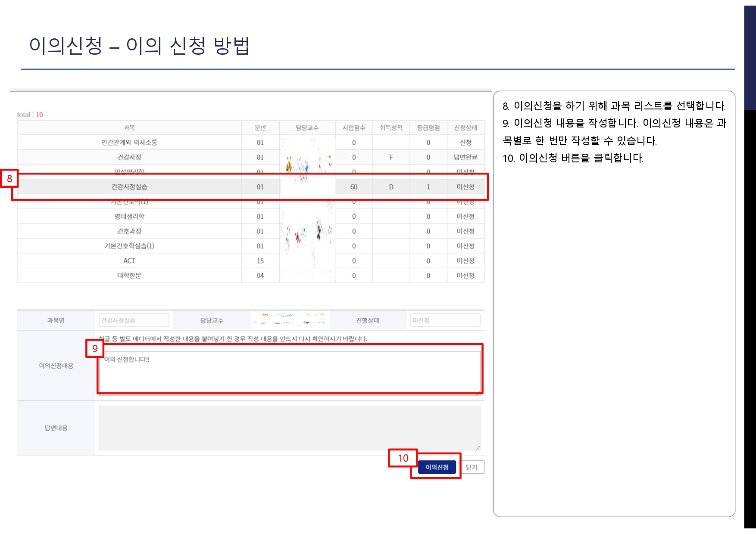Viewport: 756px width, 534px height.
Task: Click the 답변내용 reply text area
Action: [x=290, y=428]
